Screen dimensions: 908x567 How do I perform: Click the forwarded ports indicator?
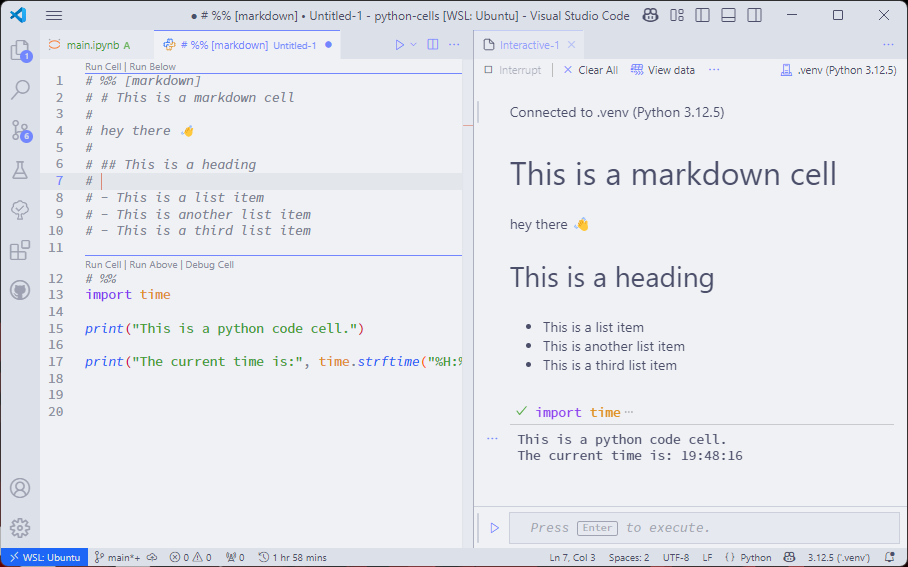pyautogui.click(x=235, y=558)
